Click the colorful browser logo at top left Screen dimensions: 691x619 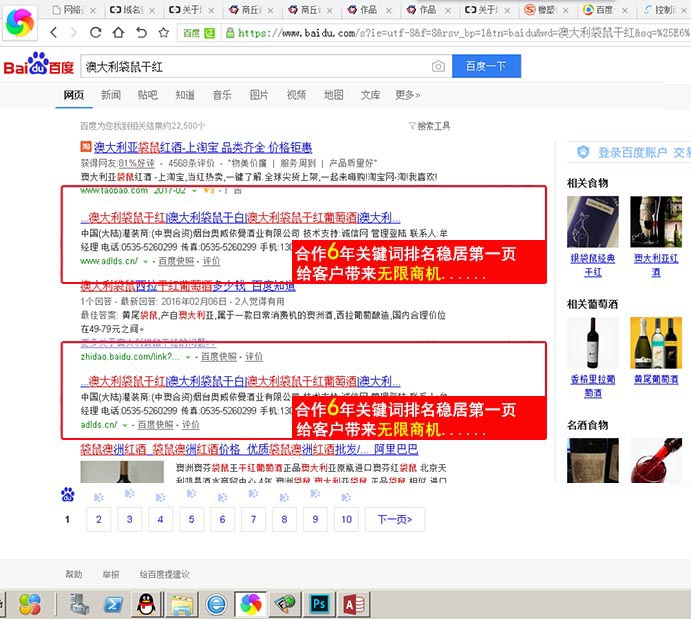pos(20,22)
